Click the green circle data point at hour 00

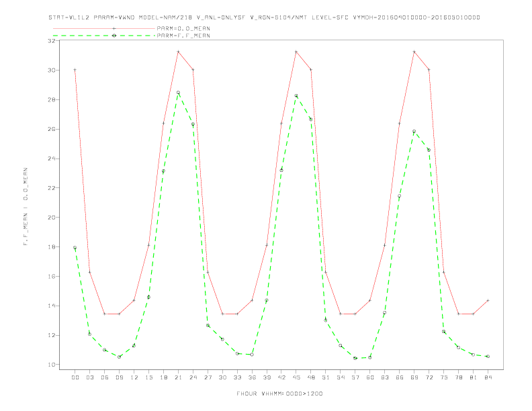75,248
